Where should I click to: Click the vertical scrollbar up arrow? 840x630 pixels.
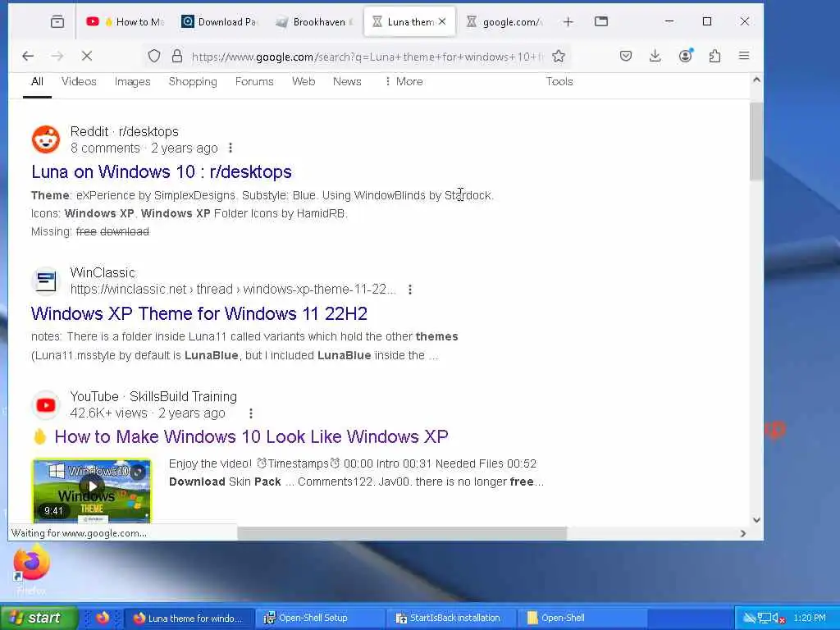[x=756, y=80]
